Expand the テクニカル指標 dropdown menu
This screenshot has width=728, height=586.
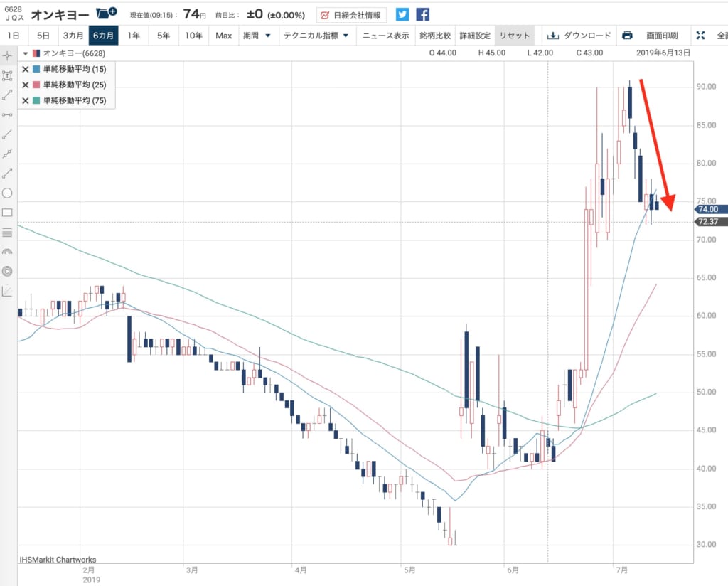(x=316, y=36)
